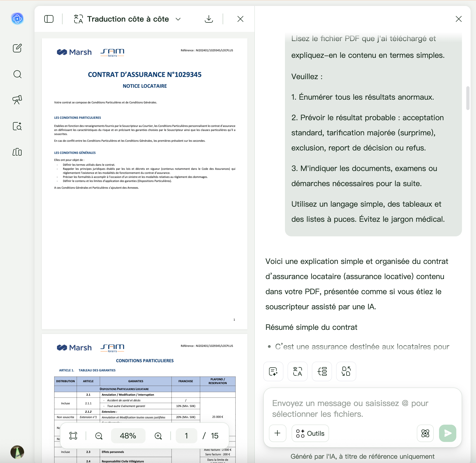Click 'Généré par l'IA' disclaimer text
Viewport: 476px width, 463px height.
[x=362, y=457]
